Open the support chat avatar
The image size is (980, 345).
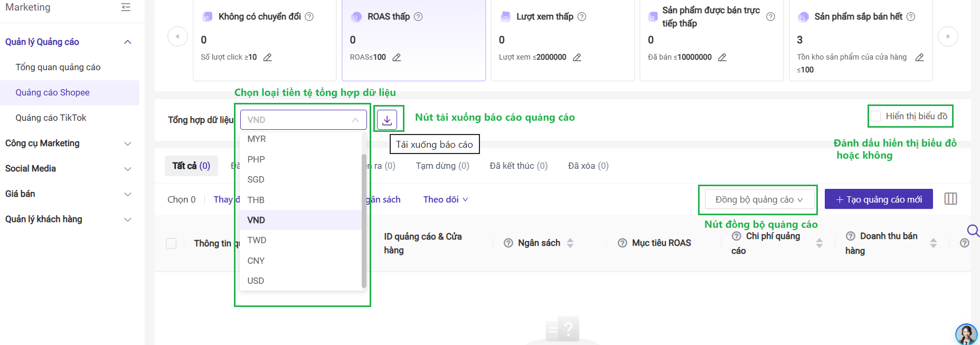pyautogui.click(x=966, y=334)
